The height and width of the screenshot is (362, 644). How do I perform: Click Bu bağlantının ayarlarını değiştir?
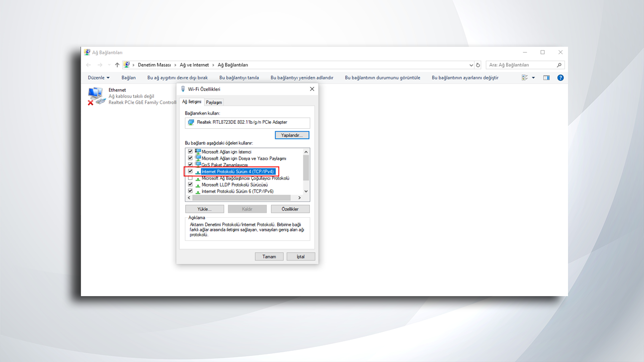point(465,78)
